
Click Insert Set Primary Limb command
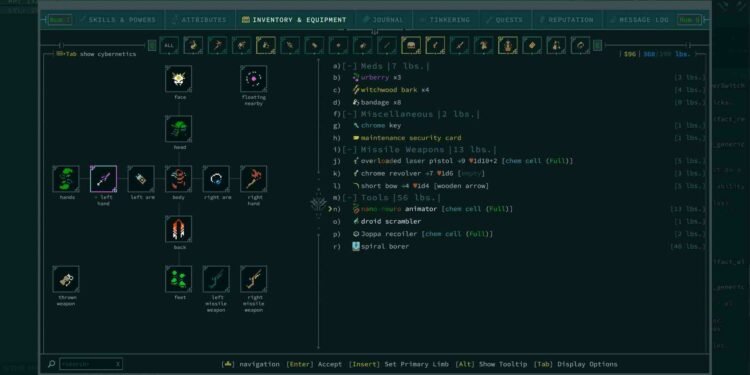click(x=398, y=364)
